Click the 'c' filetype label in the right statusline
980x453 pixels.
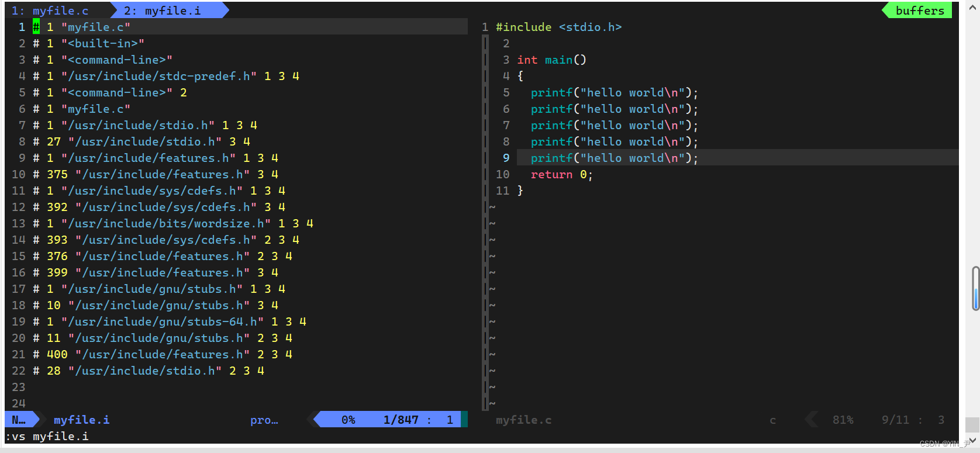click(772, 420)
